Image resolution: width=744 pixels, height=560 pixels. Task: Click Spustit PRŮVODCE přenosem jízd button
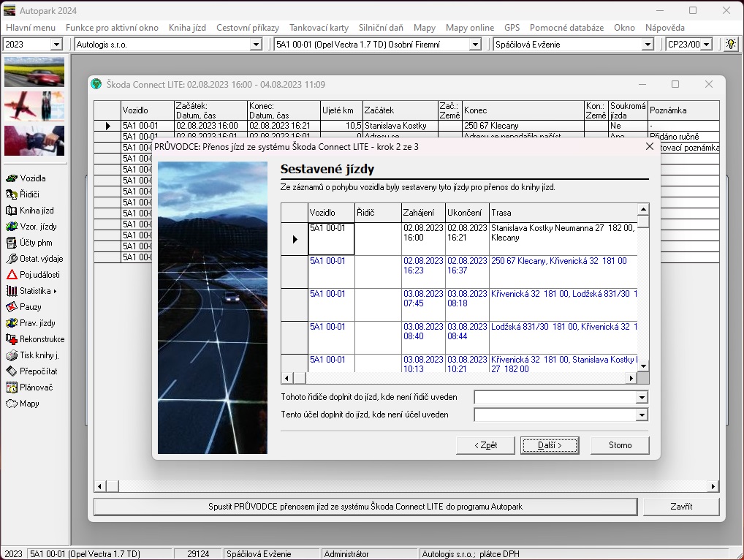pyautogui.click(x=365, y=507)
